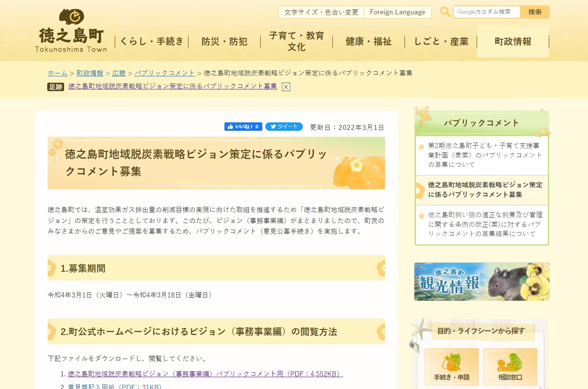Click the いいね！ Facebook like button
Screen dimensions: 588x389
tap(243, 126)
